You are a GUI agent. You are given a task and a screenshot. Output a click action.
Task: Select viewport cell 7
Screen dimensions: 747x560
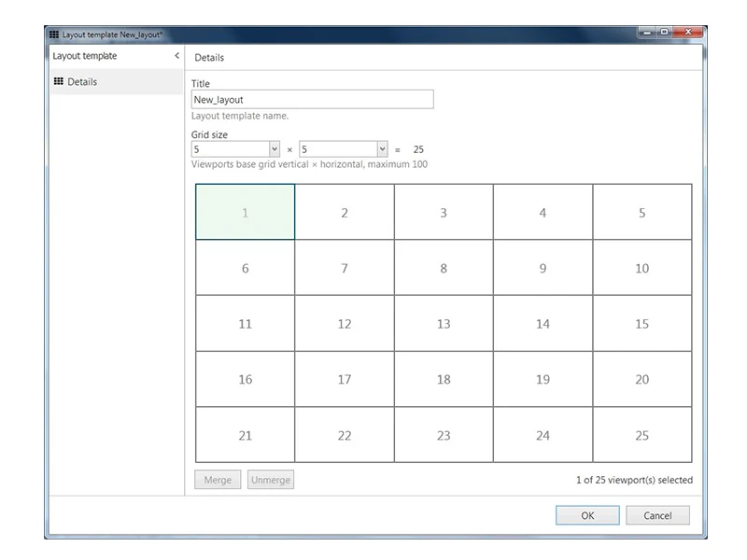[x=345, y=268]
